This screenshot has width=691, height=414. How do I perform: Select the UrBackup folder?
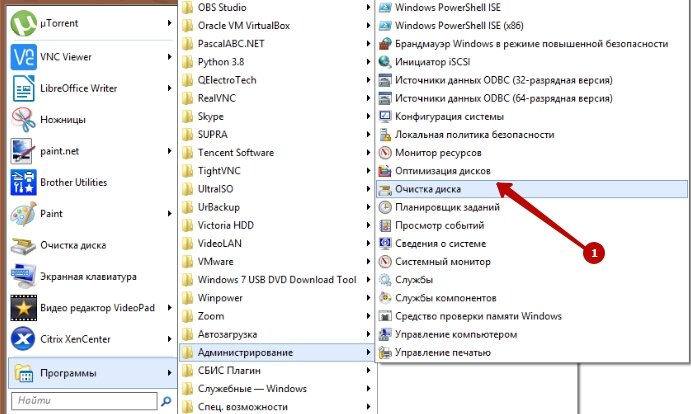277,207
